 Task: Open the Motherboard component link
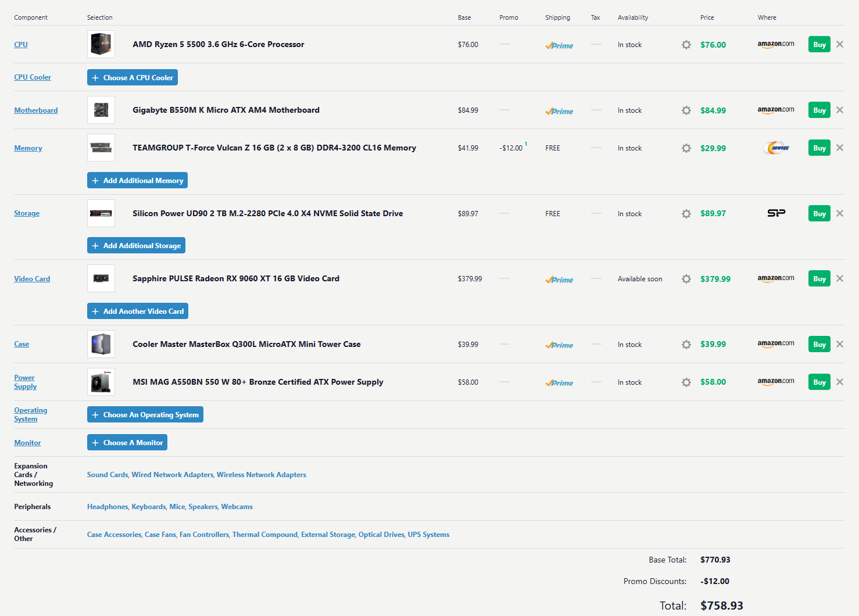tap(36, 110)
